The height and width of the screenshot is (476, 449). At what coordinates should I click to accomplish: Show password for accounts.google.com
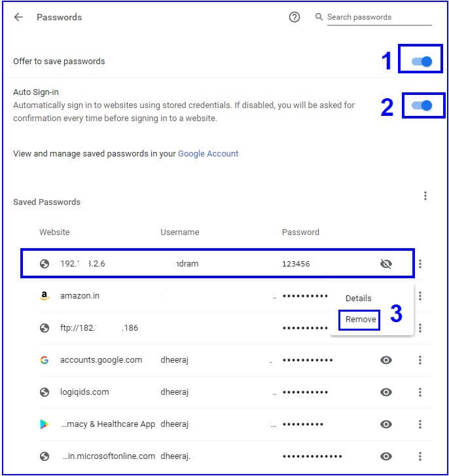(386, 360)
